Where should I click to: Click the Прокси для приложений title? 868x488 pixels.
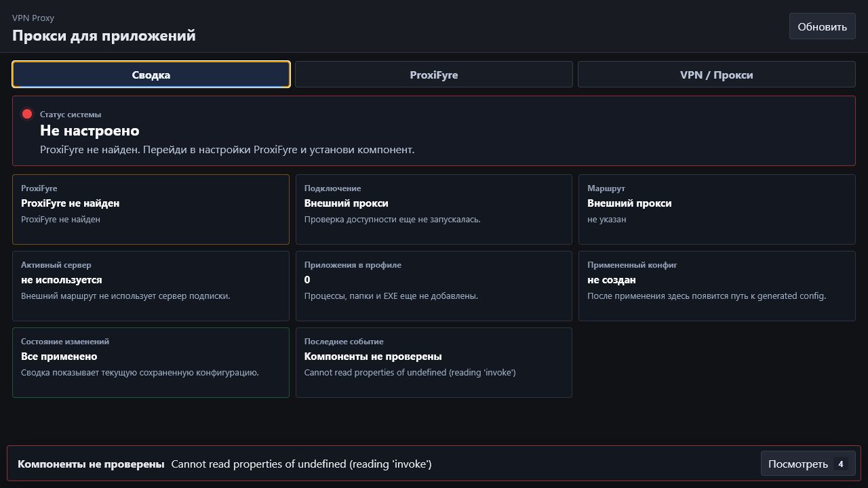[104, 35]
